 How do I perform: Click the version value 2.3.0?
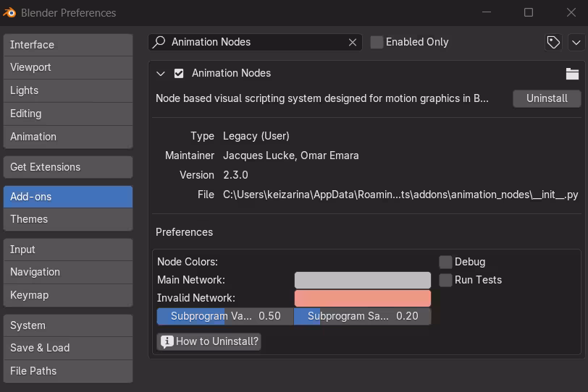[235, 175]
